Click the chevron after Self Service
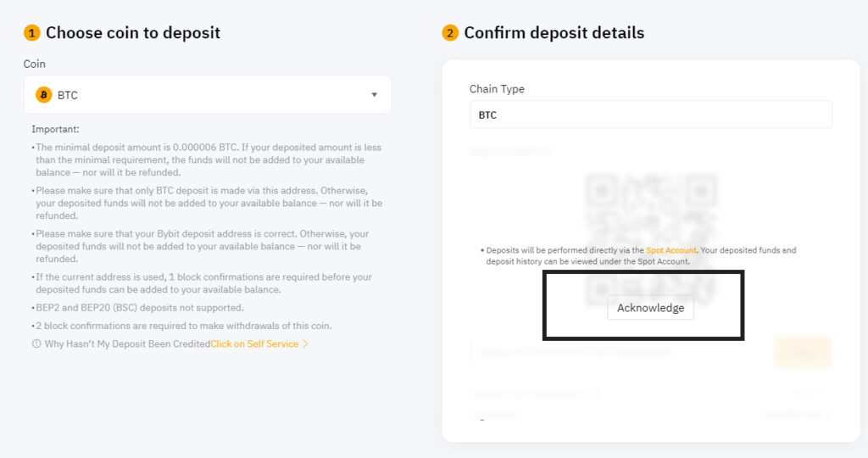 click(305, 343)
